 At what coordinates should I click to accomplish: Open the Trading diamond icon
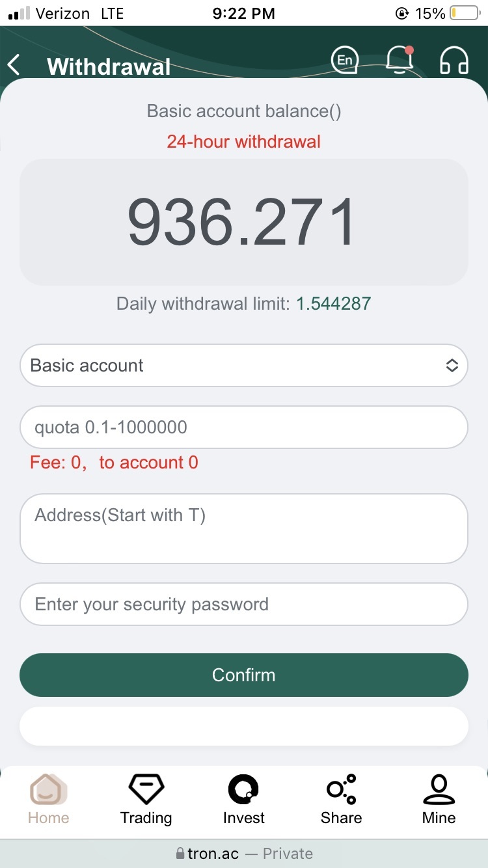pos(146,789)
